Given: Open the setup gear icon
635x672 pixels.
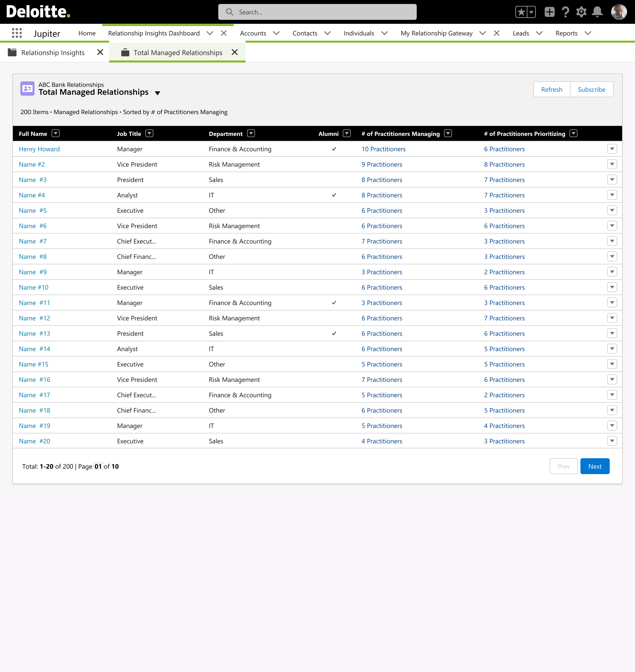Looking at the screenshot, I should (x=581, y=12).
